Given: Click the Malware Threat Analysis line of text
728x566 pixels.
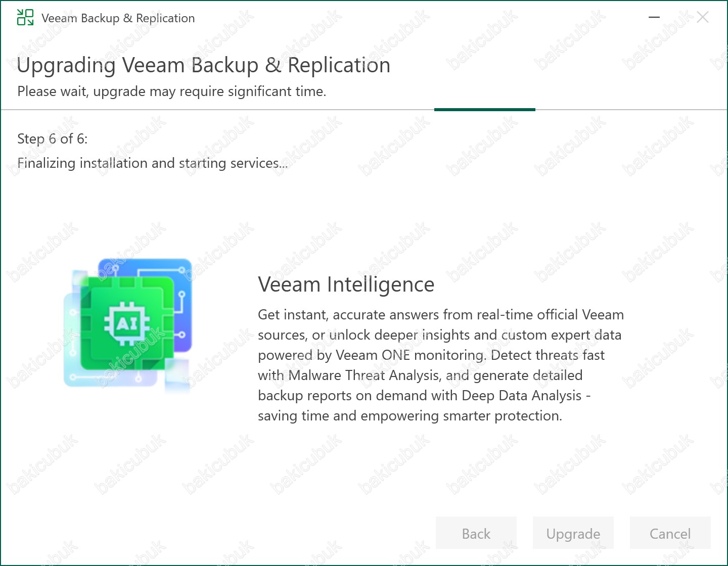Looking at the screenshot, I should point(420,375).
